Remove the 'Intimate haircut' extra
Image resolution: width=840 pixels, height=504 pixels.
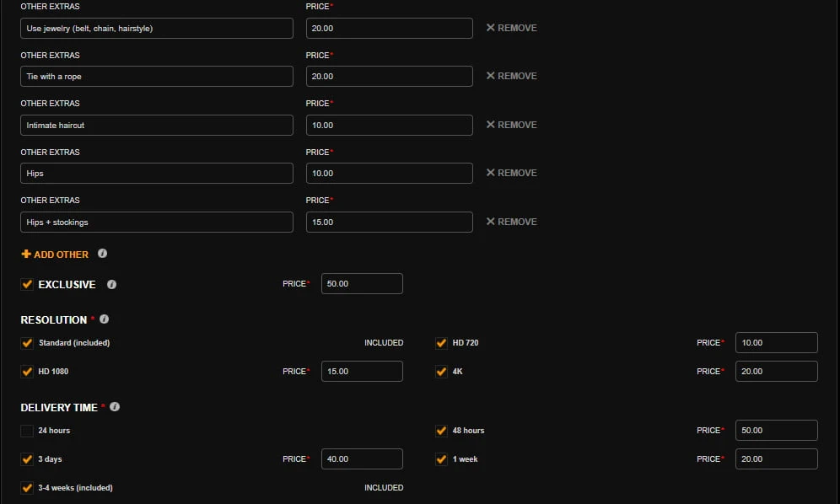(511, 125)
